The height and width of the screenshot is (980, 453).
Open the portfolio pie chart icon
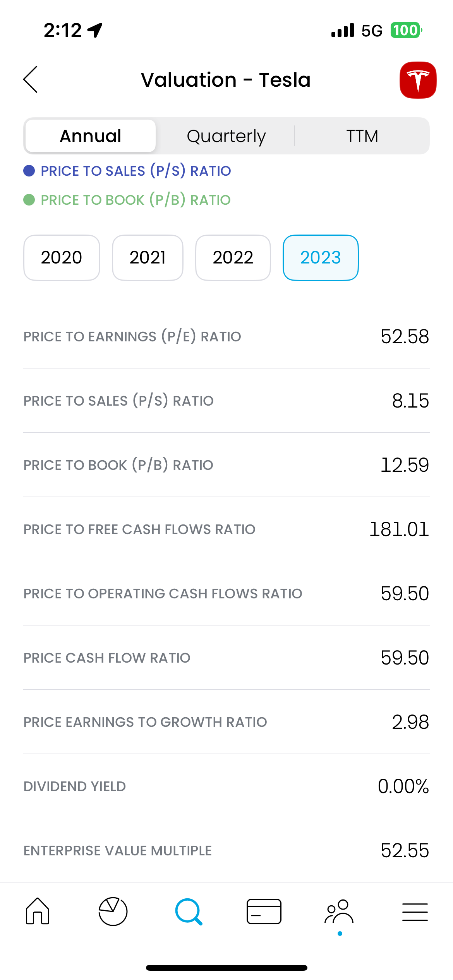113,911
